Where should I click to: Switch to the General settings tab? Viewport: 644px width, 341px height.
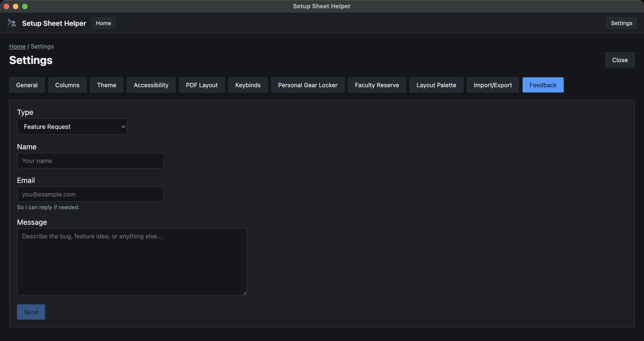[x=27, y=85]
